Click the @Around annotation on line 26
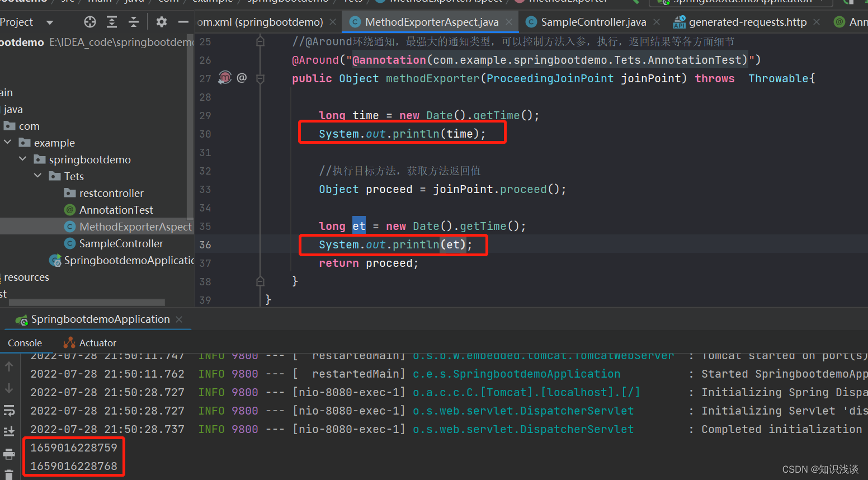This screenshot has width=868, height=480. click(x=315, y=60)
